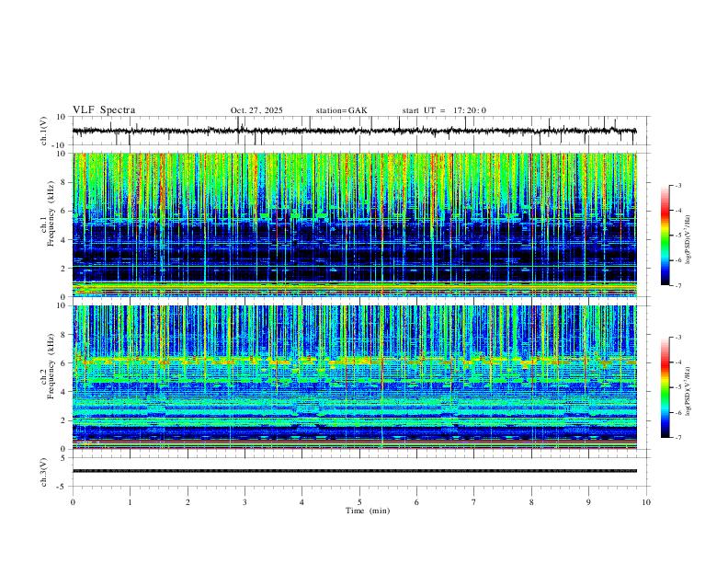
Task: Click time axis tick label "1"
Action: coord(130,502)
